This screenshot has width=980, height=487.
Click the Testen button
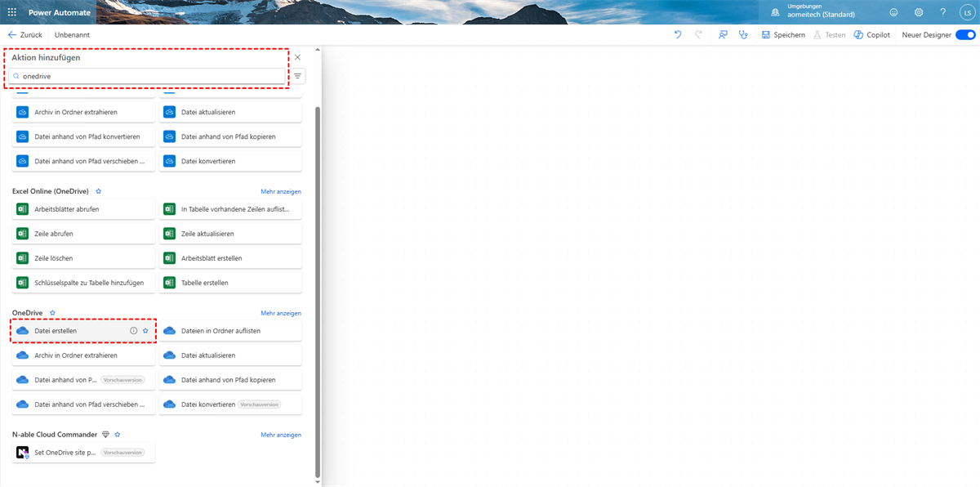click(x=829, y=35)
